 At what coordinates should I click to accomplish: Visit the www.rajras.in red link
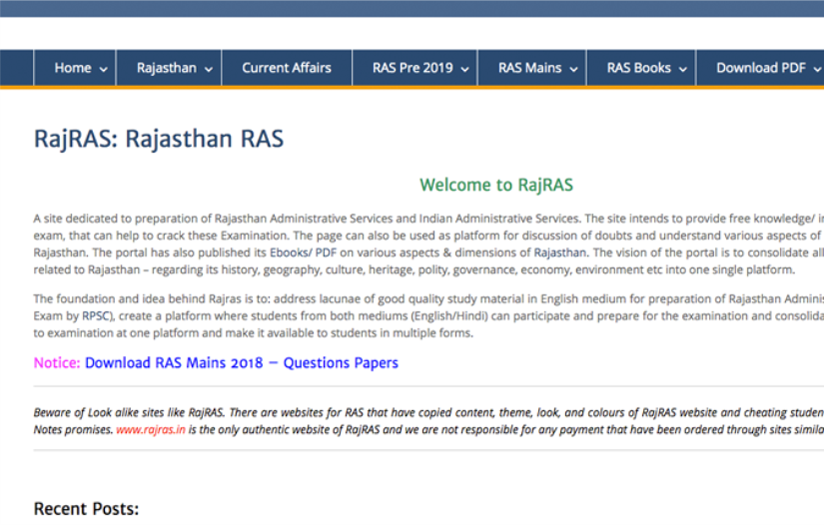point(150,430)
